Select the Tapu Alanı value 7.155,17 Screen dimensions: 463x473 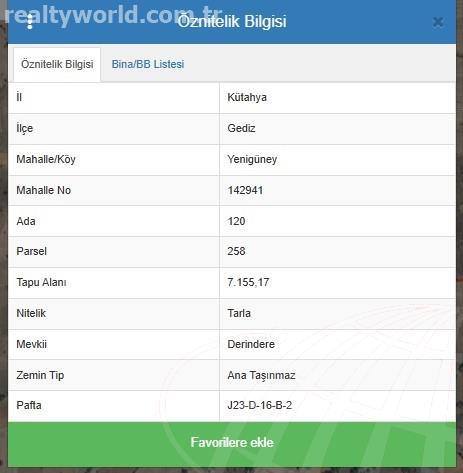(x=248, y=282)
